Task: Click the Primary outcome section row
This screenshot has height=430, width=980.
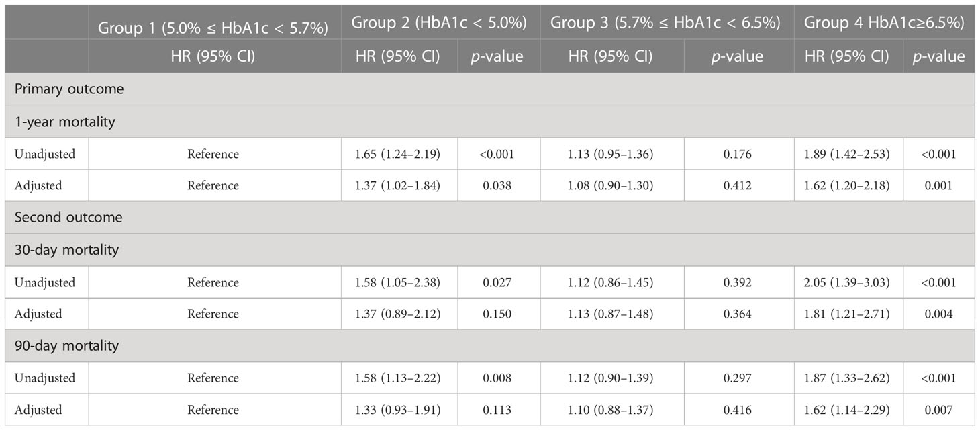Action: pos(490,89)
